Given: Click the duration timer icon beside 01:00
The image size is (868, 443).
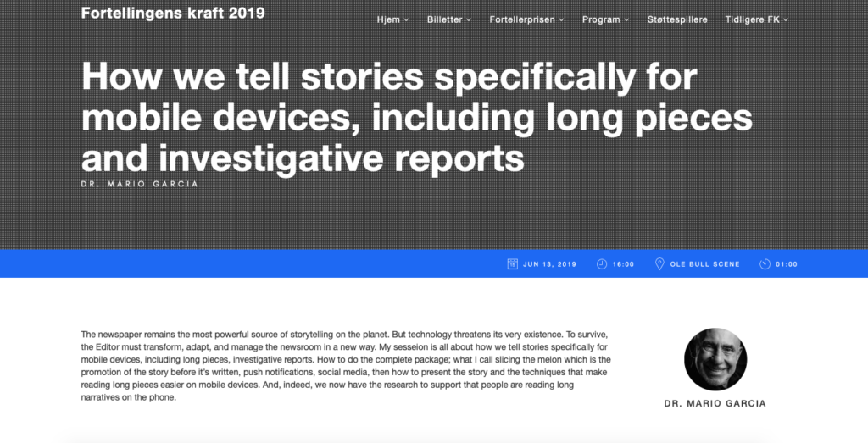Looking at the screenshot, I should coord(765,263).
